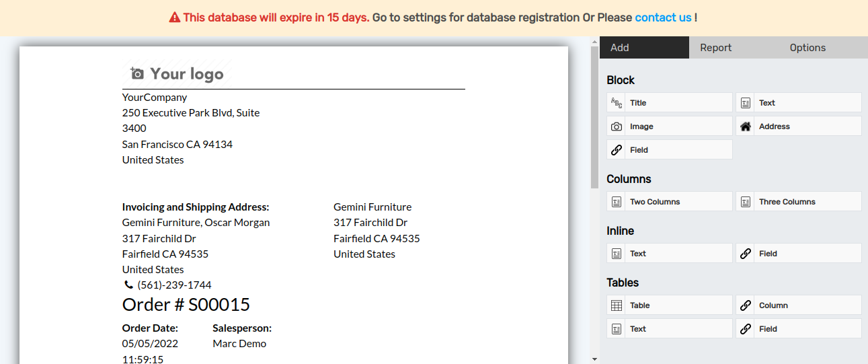
Task: Click the YourCompany name text
Action: coord(155,98)
